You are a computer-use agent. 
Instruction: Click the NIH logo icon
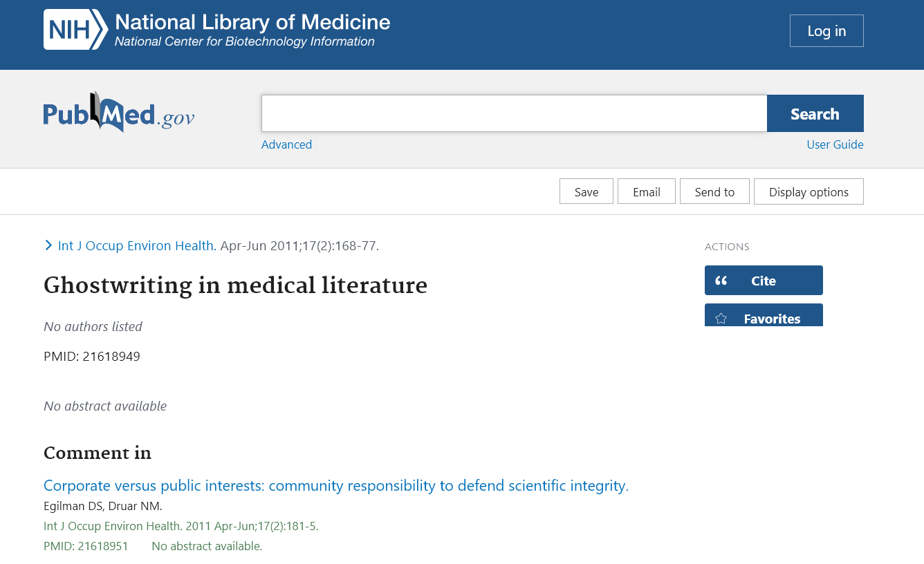coord(76,30)
